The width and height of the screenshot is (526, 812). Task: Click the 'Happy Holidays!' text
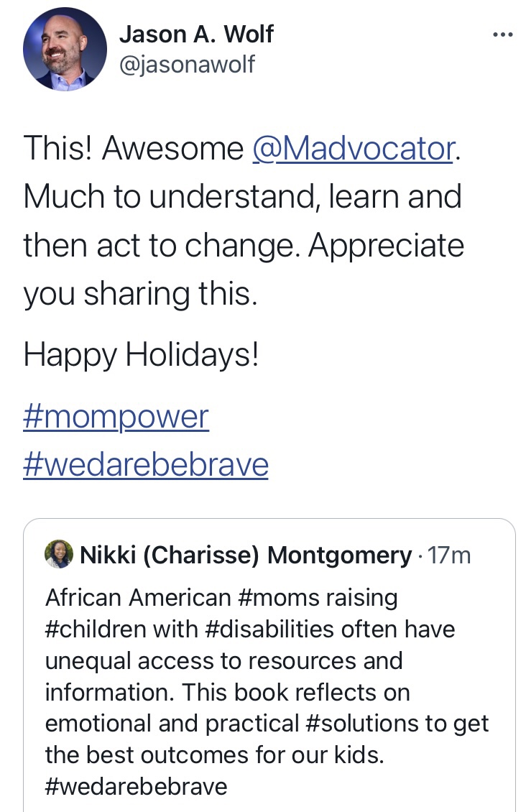click(x=141, y=355)
